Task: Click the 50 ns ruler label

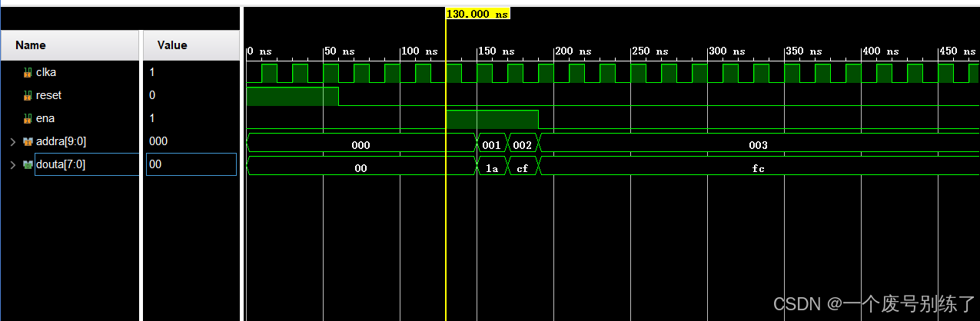Action: [x=340, y=51]
